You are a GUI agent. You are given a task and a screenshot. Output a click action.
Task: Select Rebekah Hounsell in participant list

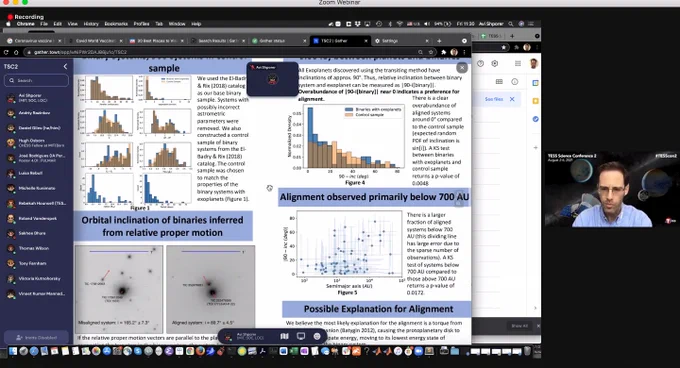click(x=36, y=203)
